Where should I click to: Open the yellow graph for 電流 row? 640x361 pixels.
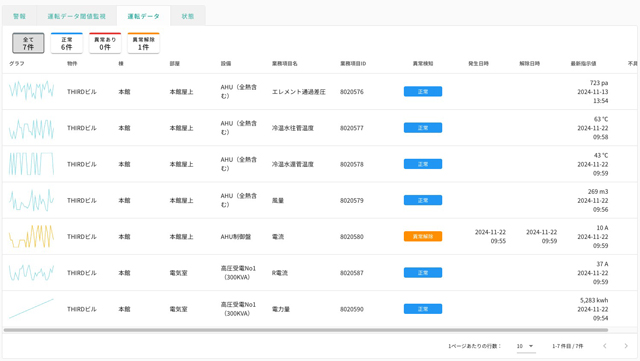[x=31, y=236]
